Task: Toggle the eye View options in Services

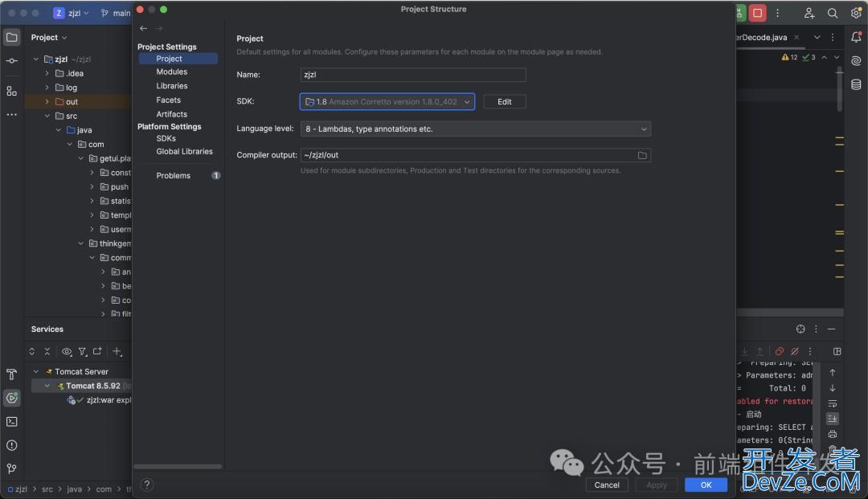Action: [67, 351]
